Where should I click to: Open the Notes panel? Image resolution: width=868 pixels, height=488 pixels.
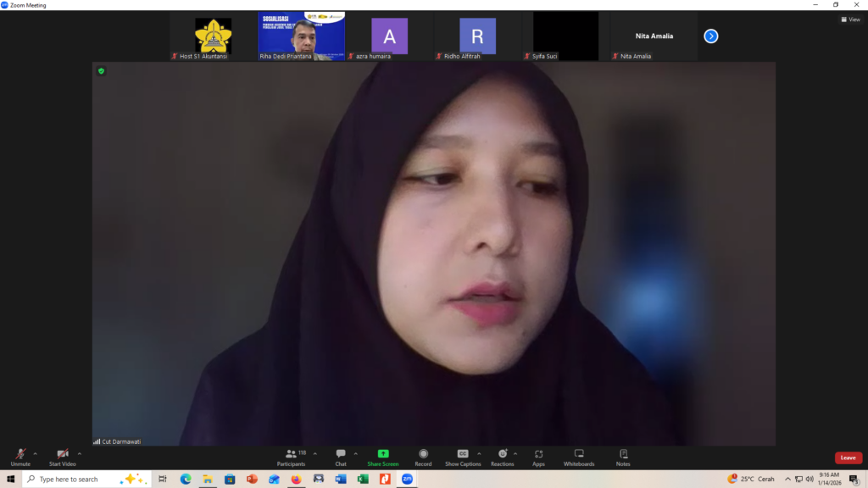pos(623,457)
